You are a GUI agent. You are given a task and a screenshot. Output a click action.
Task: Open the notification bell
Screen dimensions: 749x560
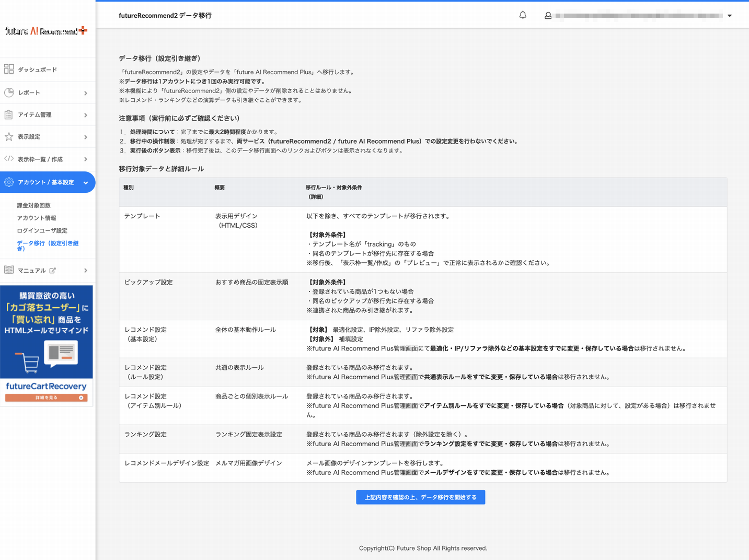pos(523,15)
